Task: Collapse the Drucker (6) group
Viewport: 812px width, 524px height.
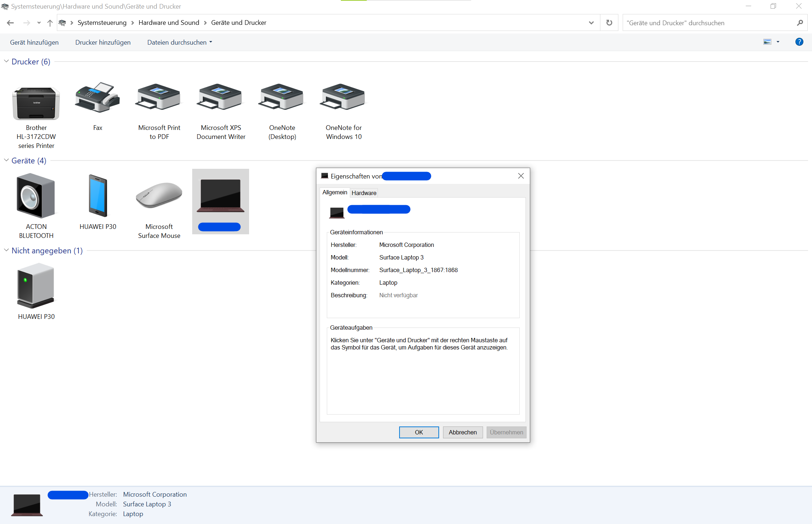Action: (x=6, y=62)
